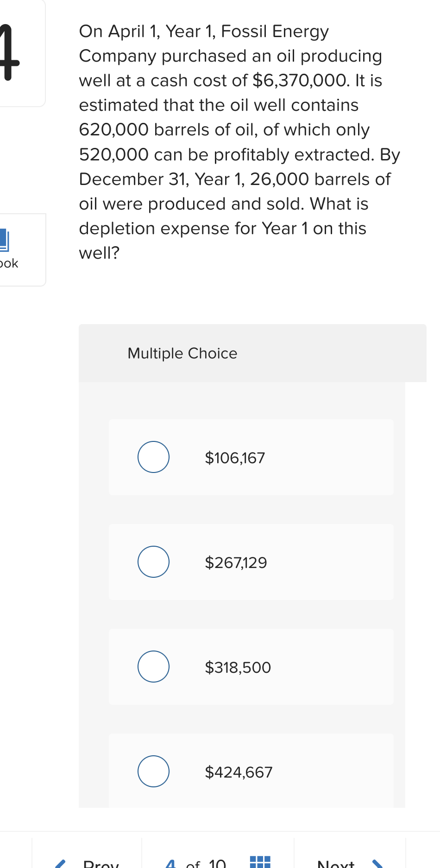The width and height of the screenshot is (440, 868).
Task: Click the $424,667 answer text label
Action: (x=238, y=772)
